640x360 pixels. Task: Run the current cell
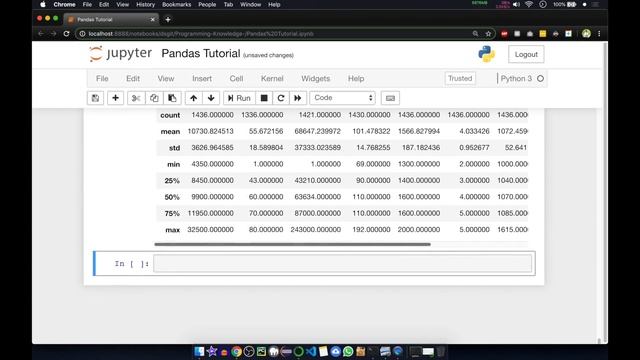tap(239, 98)
